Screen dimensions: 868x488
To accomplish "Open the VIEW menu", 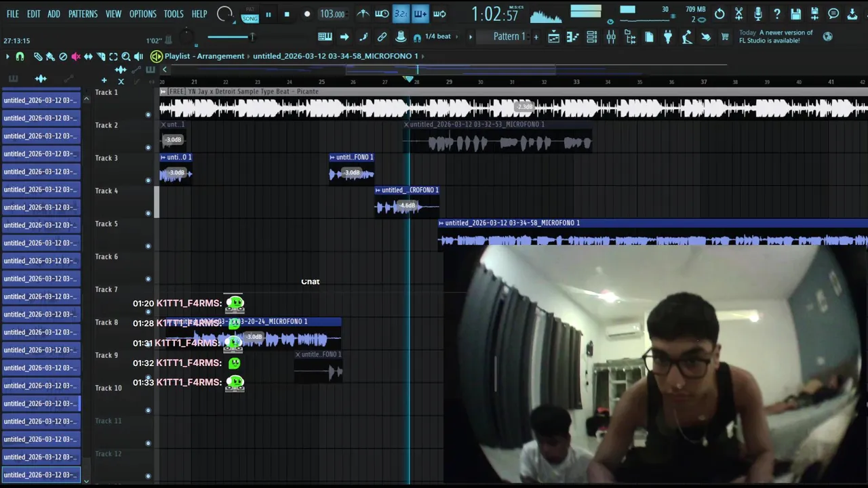I will [113, 14].
